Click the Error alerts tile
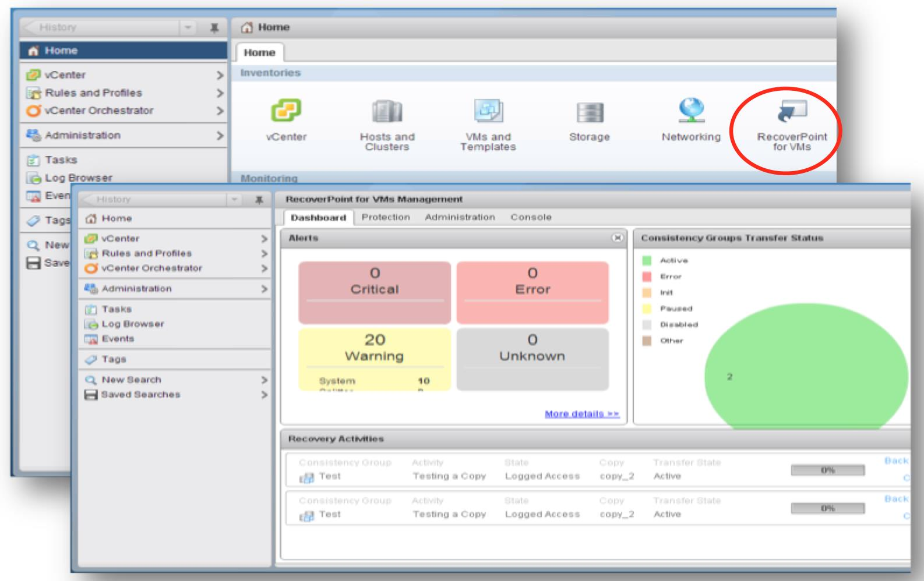The height and width of the screenshot is (581, 924). click(x=532, y=292)
